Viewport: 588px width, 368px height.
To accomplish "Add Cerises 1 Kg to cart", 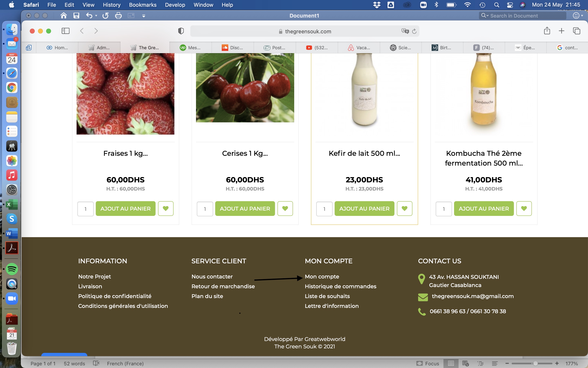I will 245,209.
